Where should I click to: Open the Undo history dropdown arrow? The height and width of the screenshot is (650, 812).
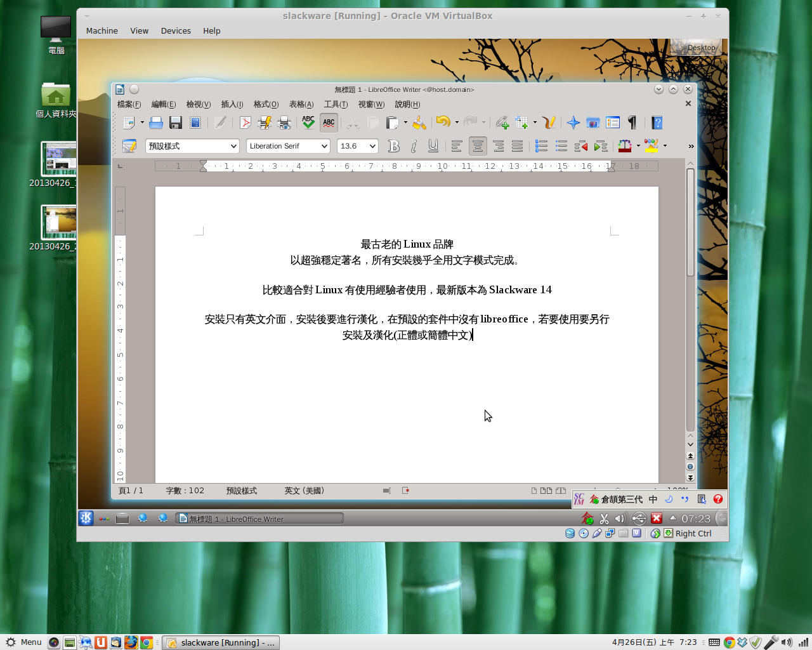point(457,123)
